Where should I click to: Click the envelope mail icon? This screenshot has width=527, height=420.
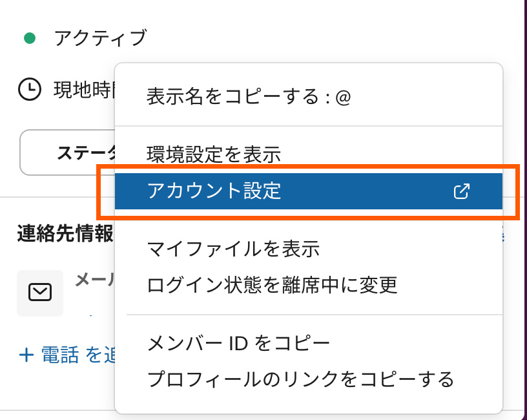(40, 293)
